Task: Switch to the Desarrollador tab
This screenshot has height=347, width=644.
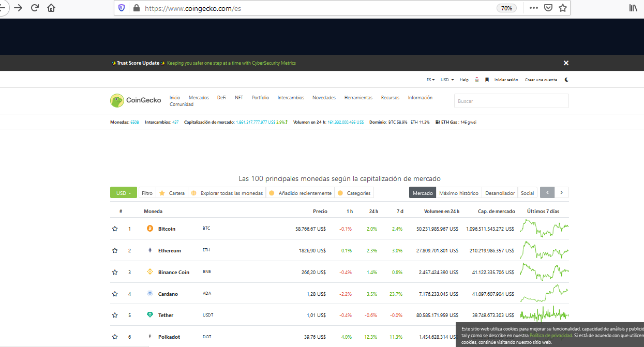Action: 500,193
